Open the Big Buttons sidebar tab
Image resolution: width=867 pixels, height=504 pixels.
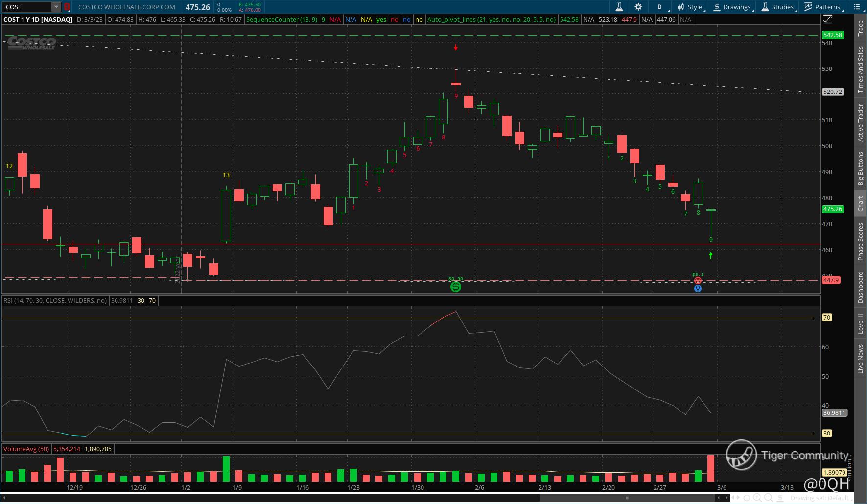(860, 169)
